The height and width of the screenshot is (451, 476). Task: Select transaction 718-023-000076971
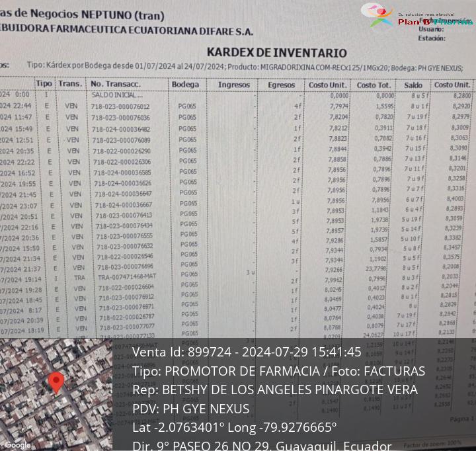click(127, 307)
